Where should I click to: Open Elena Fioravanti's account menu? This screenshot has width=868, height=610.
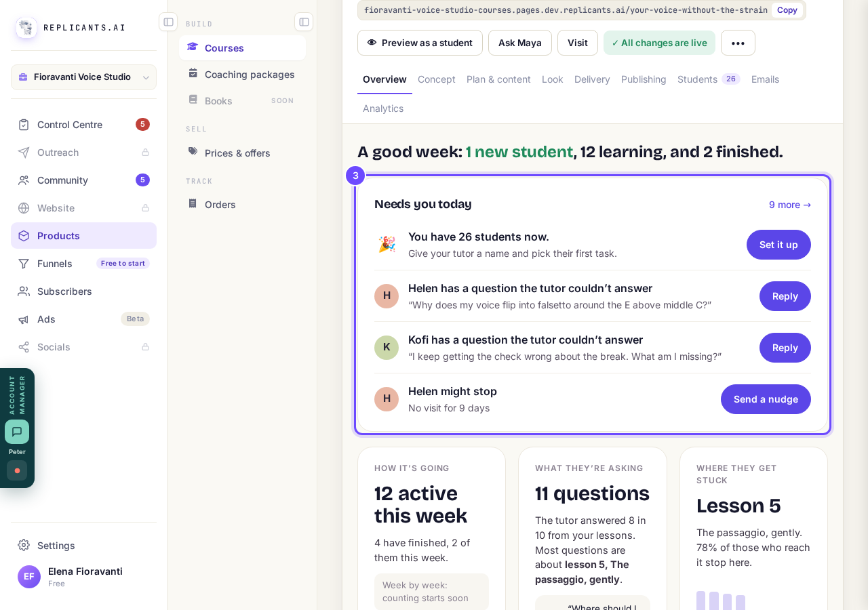point(83,577)
